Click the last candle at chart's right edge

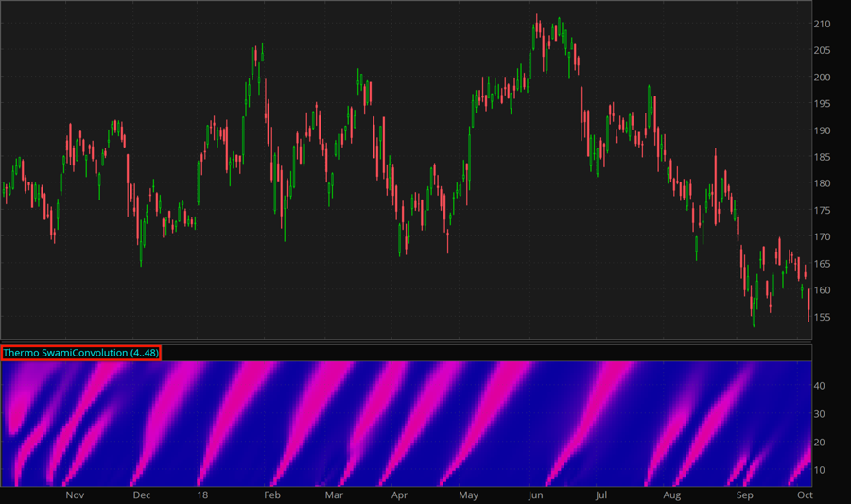[808, 304]
